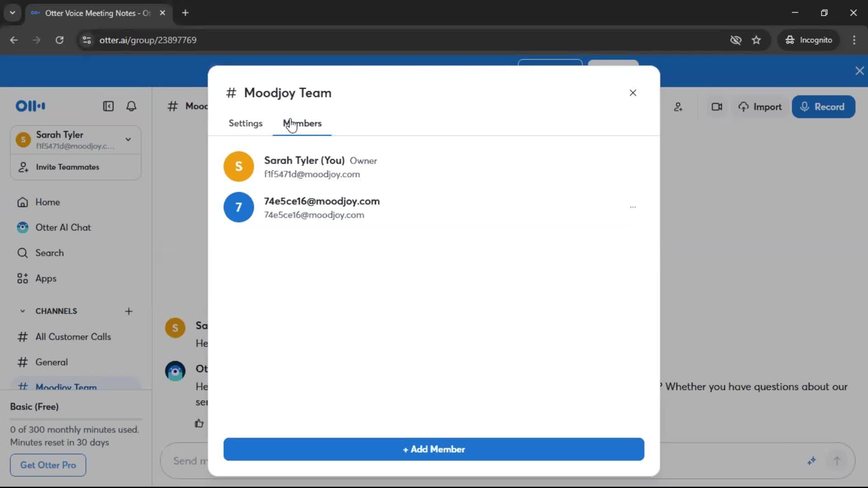This screenshot has width=868, height=488.
Task: Click the Otter logo in sidebar
Action: click(30, 106)
